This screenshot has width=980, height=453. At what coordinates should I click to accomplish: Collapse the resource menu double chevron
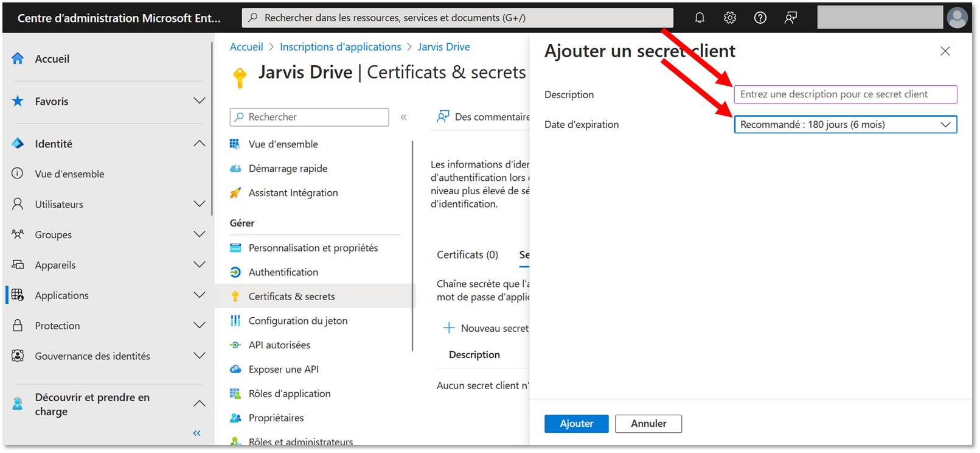coord(403,117)
